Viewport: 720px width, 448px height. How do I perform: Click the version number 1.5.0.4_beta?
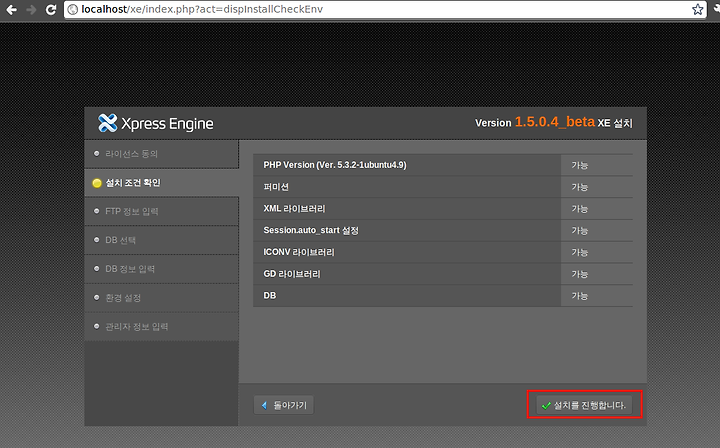555,122
